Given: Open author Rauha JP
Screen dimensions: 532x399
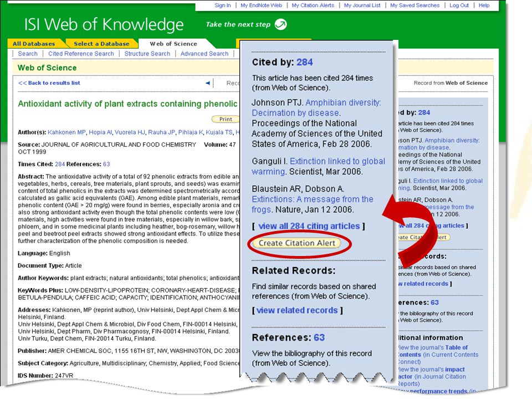Looking at the screenshot, I should (x=161, y=132).
